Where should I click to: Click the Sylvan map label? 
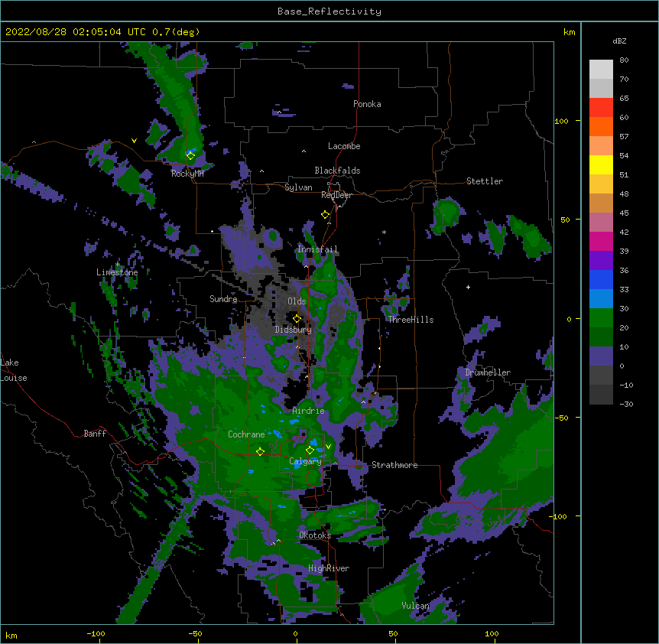click(x=298, y=187)
